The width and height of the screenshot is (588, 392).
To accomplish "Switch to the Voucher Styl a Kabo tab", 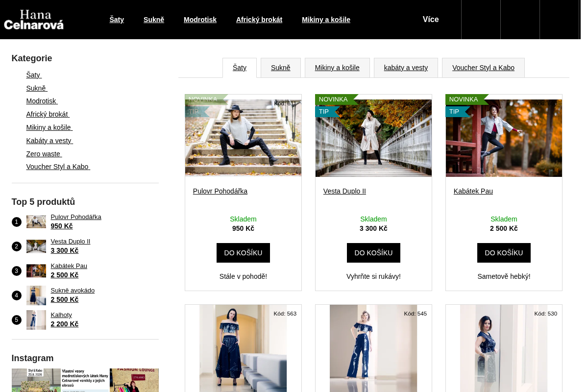I will 483,68.
